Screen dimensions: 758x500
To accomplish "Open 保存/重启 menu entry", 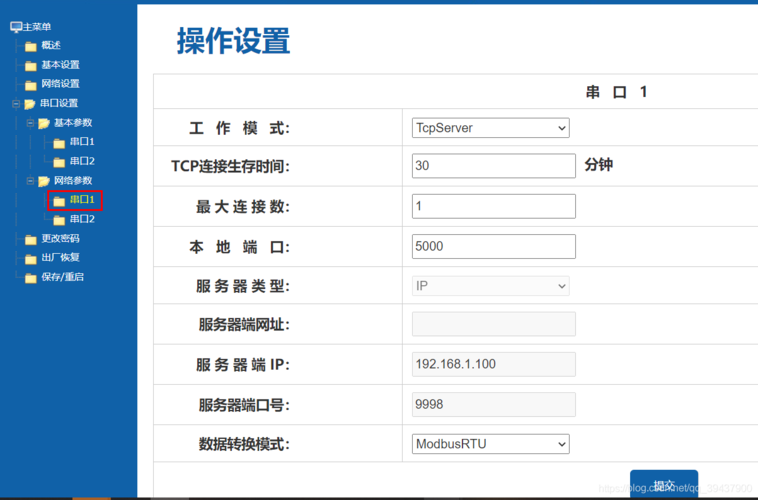I will (62, 277).
